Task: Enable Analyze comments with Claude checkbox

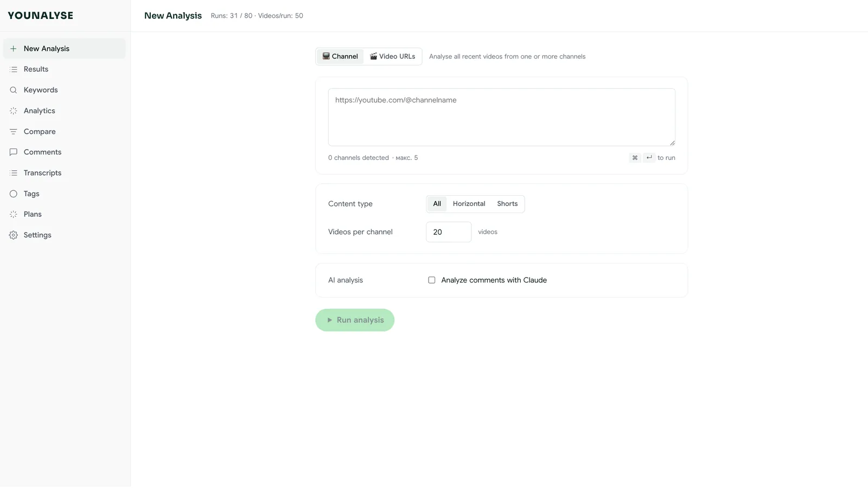Action: click(x=432, y=280)
